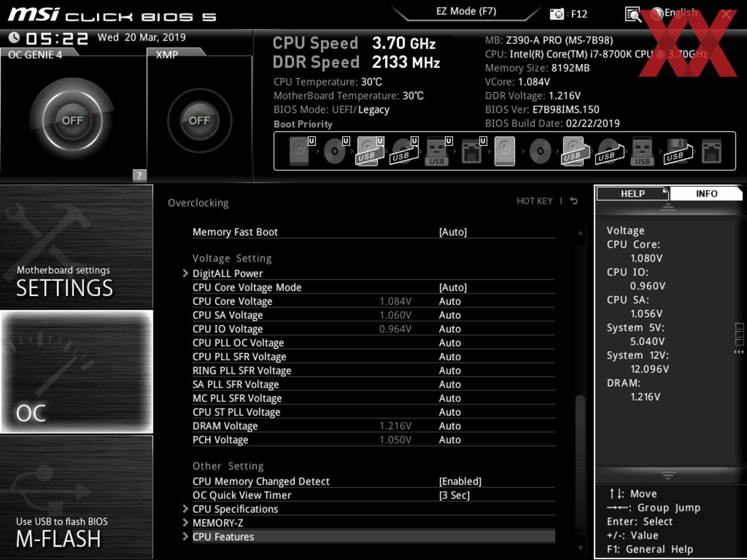
Task: Click the Boot Priority label
Action: (x=303, y=124)
